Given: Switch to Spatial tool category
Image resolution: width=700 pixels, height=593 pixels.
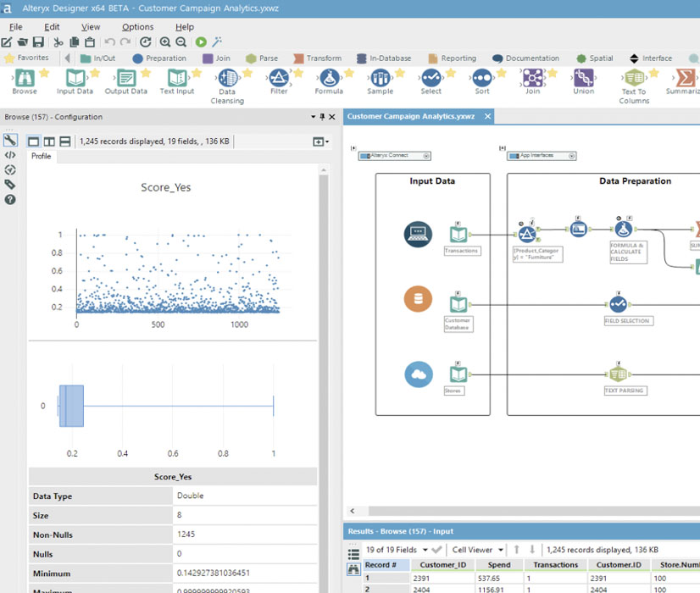Looking at the screenshot, I should coord(595,58).
